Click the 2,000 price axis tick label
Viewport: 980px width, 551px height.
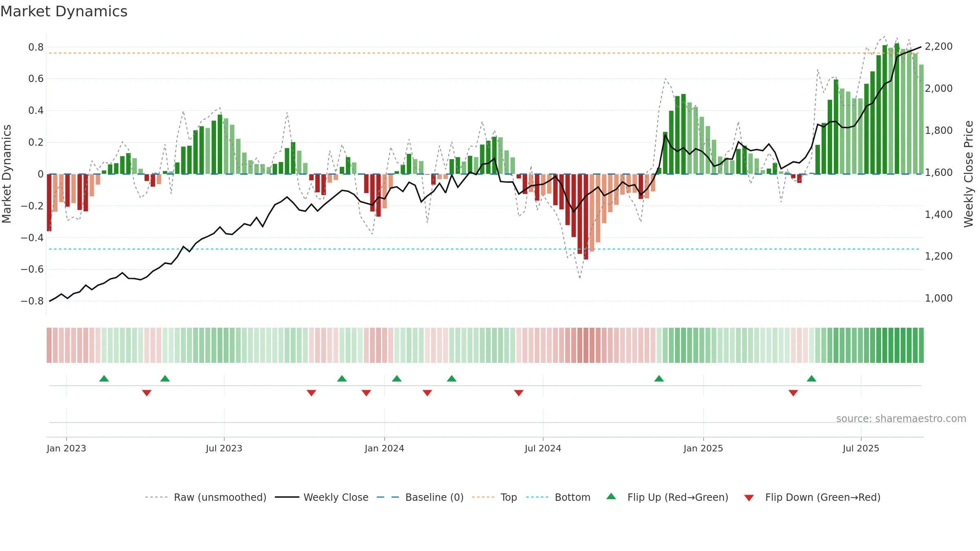pyautogui.click(x=939, y=89)
